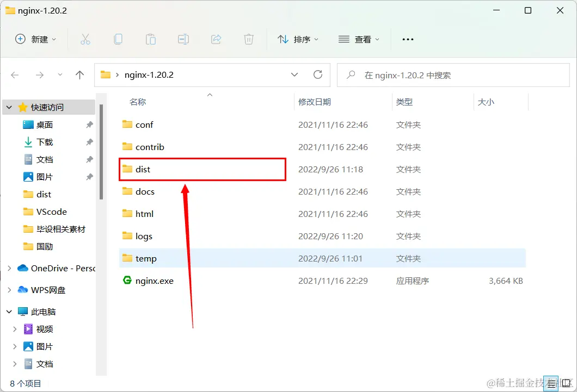Open 桌面 in quick access
The width and height of the screenshot is (577, 392).
click(45, 125)
